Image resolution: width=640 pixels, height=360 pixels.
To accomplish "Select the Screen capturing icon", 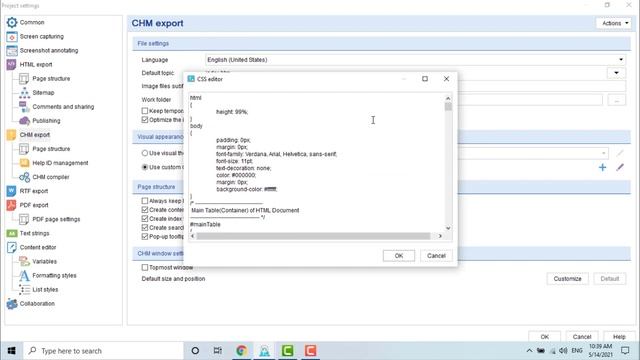I will click(x=12, y=37).
